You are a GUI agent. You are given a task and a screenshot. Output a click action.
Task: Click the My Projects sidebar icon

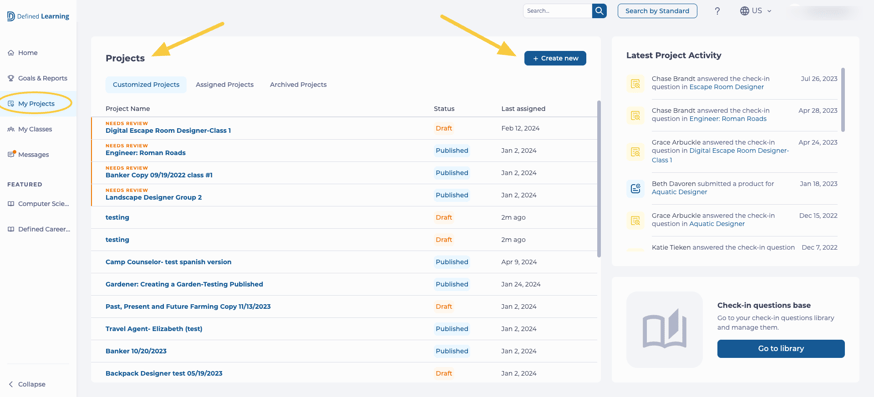click(11, 104)
